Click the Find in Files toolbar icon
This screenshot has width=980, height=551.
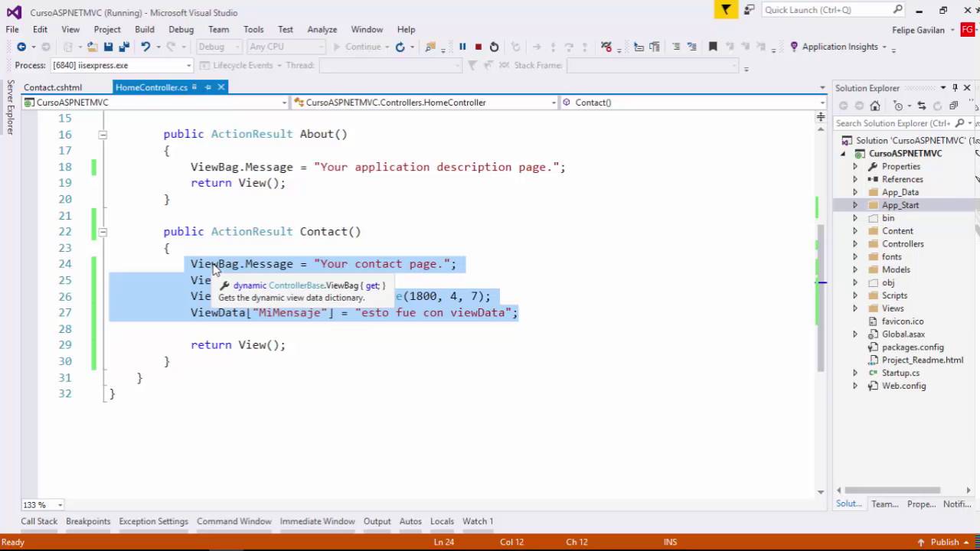pyautogui.click(x=431, y=47)
